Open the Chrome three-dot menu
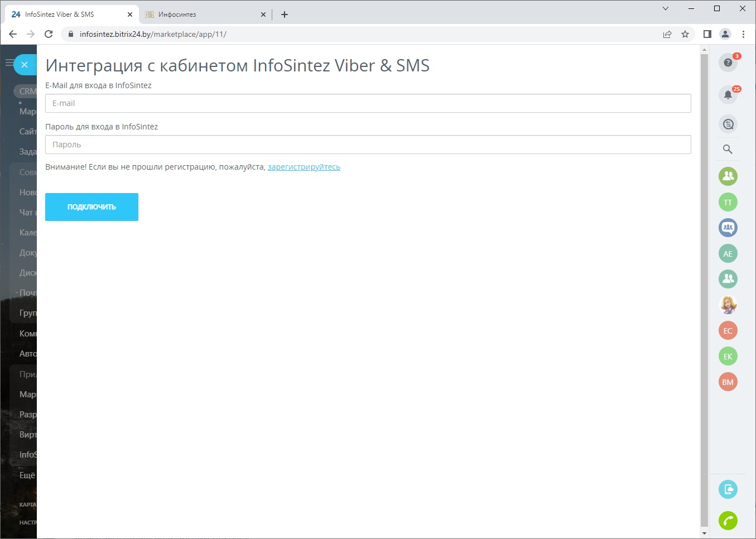 pos(743,34)
